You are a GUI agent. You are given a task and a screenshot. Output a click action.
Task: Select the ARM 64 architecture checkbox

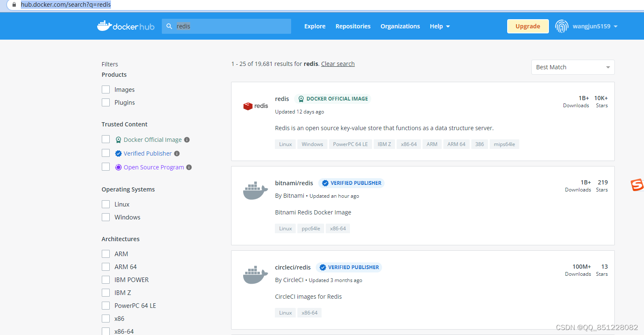pos(106,267)
